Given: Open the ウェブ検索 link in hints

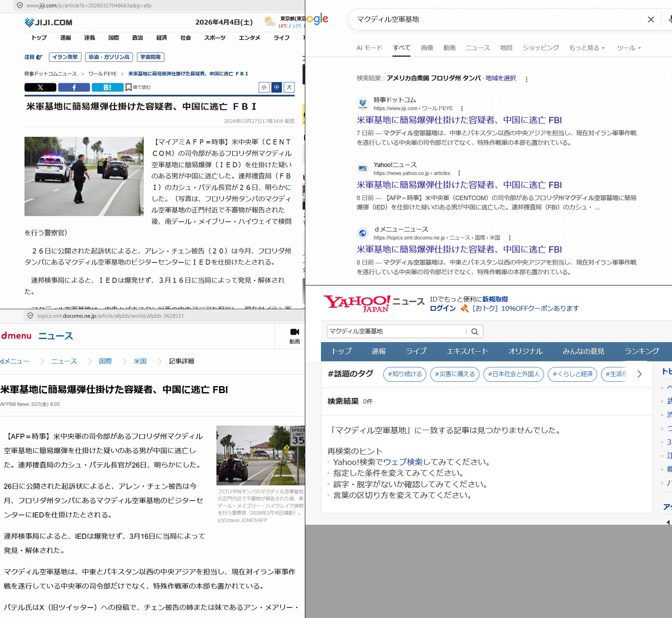Looking at the screenshot, I should tap(403, 462).
